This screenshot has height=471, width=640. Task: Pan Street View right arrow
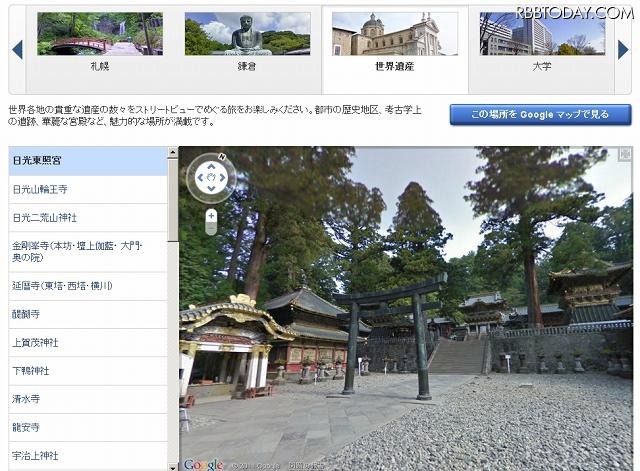tap(222, 178)
